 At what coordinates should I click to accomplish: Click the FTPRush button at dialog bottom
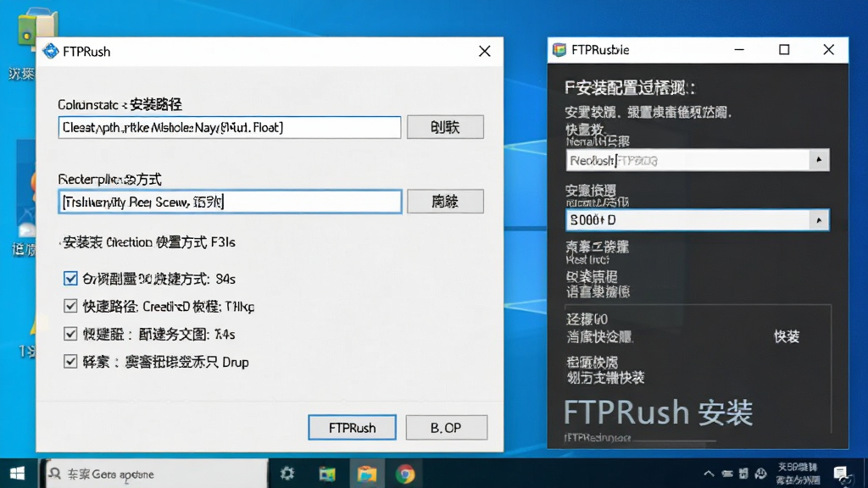coord(352,428)
